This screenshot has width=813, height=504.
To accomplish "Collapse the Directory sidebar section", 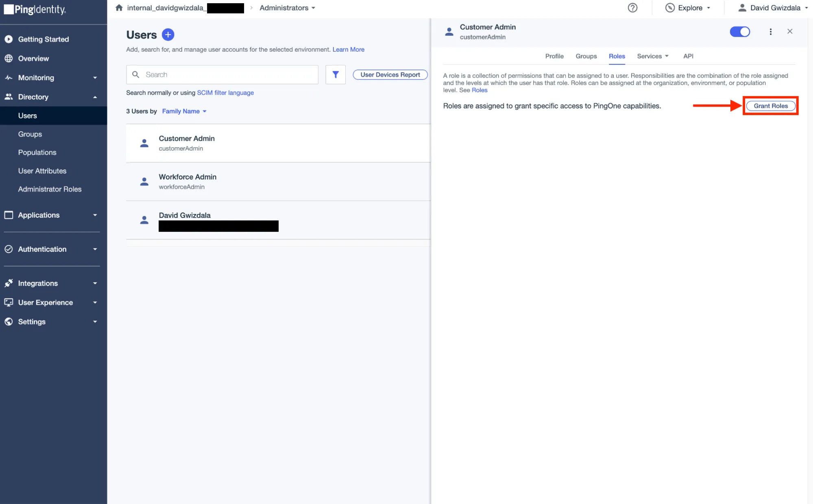I will click(95, 97).
